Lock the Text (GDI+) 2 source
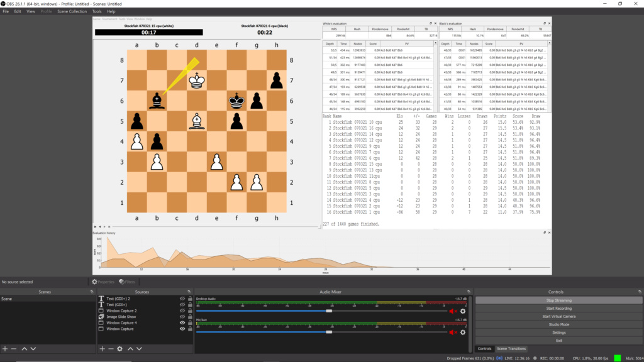This screenshot has height=362, width=644. 190,299
